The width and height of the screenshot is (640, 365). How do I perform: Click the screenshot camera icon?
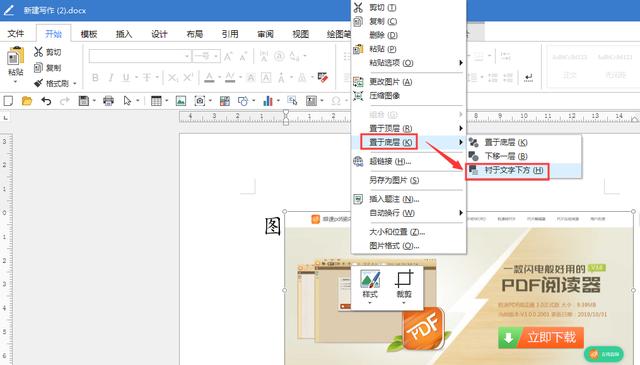pyautogui.click(x=200, y=100)
